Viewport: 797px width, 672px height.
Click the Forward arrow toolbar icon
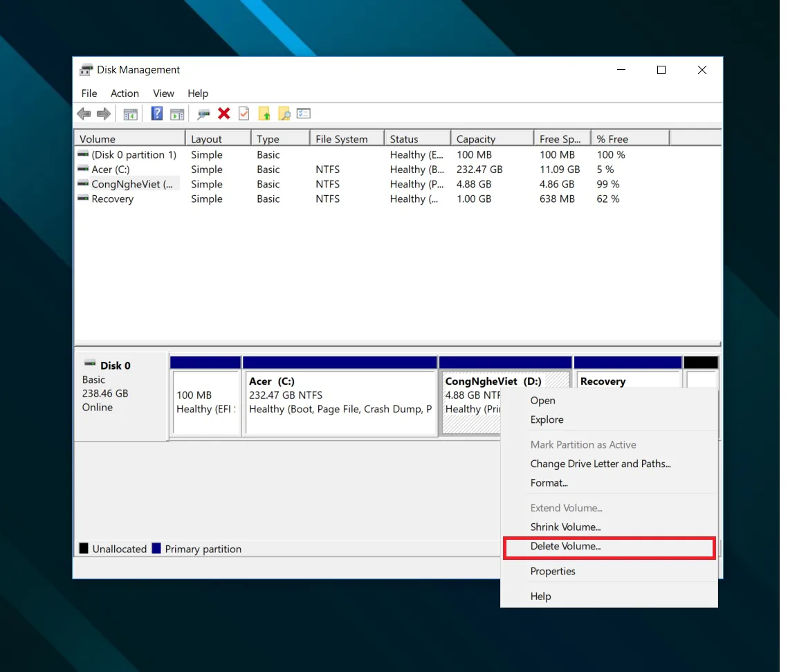[104, 114]
